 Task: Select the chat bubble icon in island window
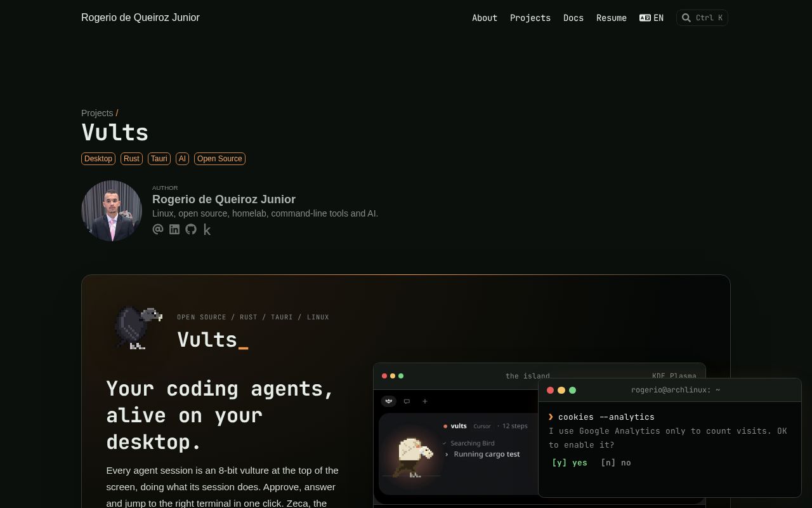point(407,401)
